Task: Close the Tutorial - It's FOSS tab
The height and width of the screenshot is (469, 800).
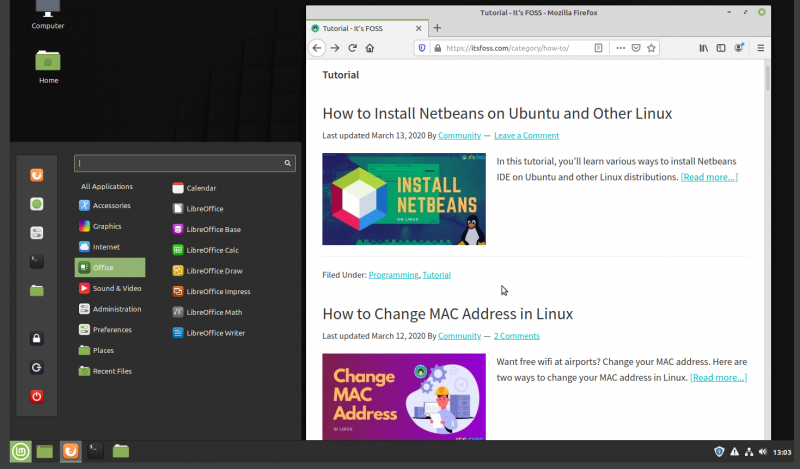Action: click(x=418, y=29)
